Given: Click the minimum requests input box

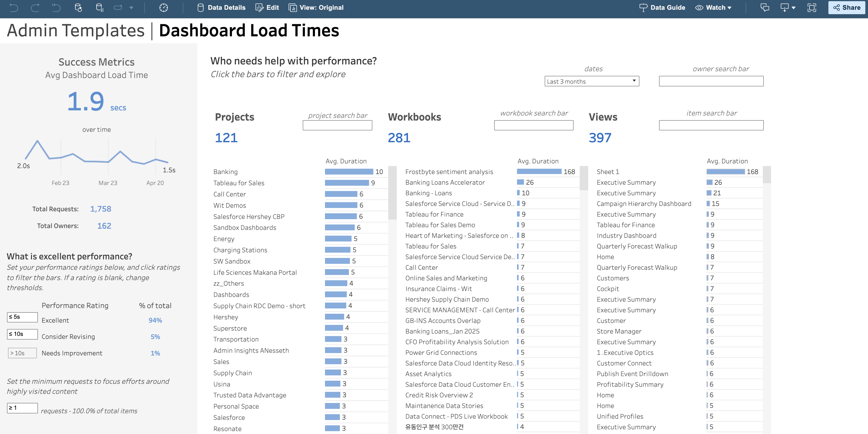Looking at the screenshot, I should (x=22, y=408).
